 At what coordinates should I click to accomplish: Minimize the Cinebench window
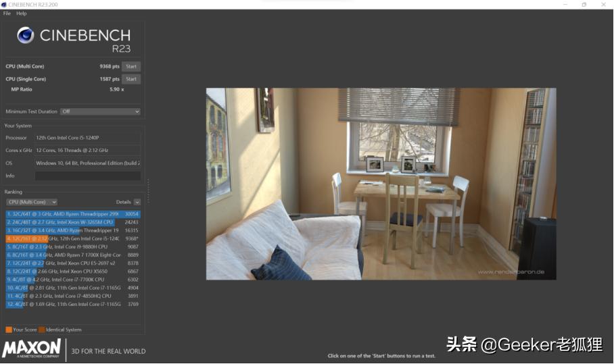point(565,4)
